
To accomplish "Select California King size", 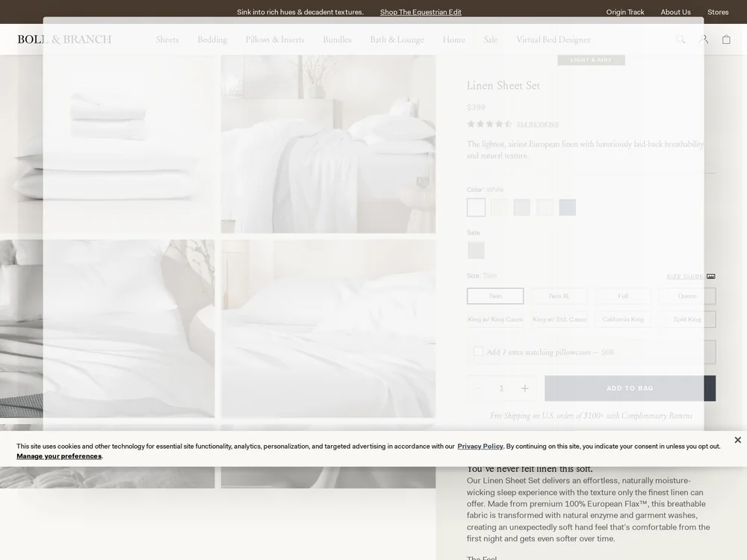I will (623, 320).
